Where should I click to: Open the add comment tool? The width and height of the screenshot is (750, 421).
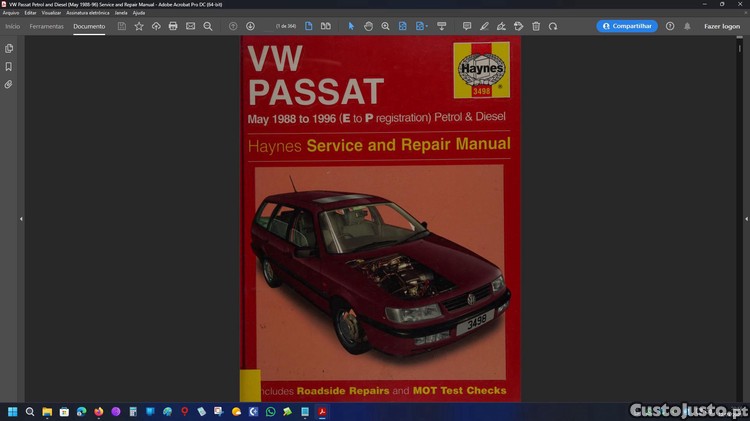pos(467,26)
